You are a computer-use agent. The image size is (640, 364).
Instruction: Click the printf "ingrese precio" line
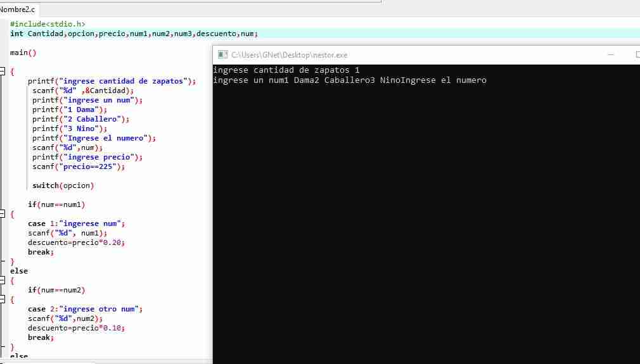(x=87, y=158)
